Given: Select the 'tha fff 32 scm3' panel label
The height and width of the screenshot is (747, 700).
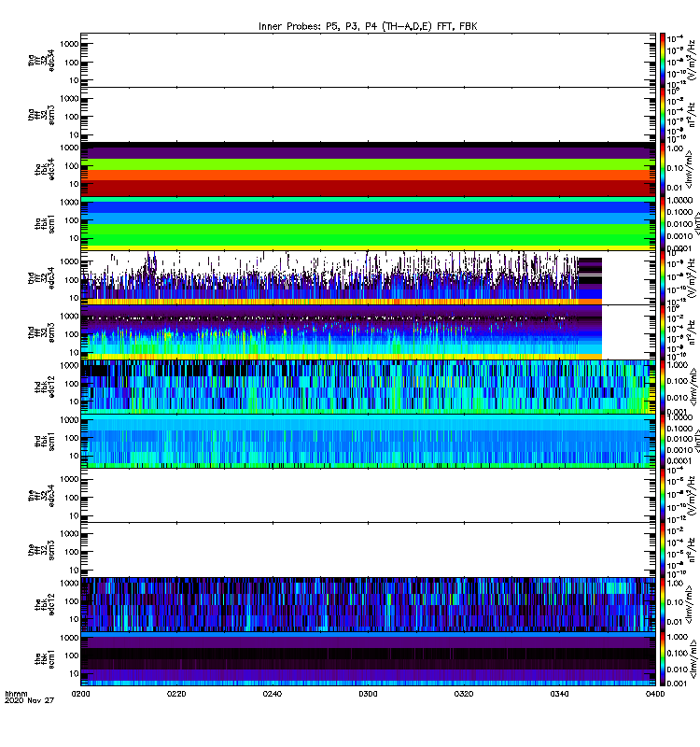Looking at the screenshot, I should click(41, 115).
